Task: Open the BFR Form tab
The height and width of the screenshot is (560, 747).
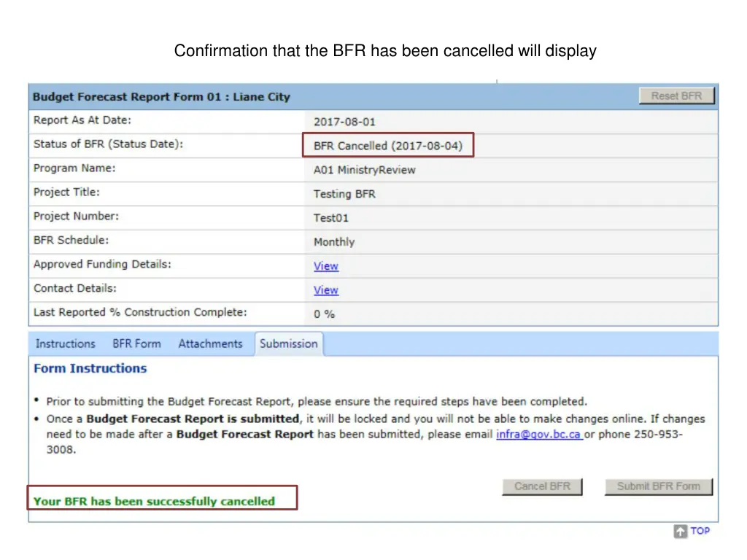Action: tap(136, 344)
